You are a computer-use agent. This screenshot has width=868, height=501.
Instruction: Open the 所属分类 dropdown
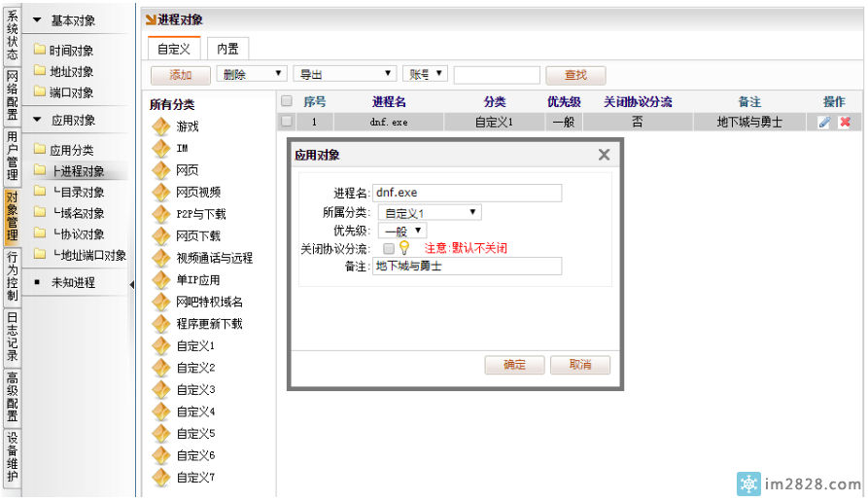point(430,212)
